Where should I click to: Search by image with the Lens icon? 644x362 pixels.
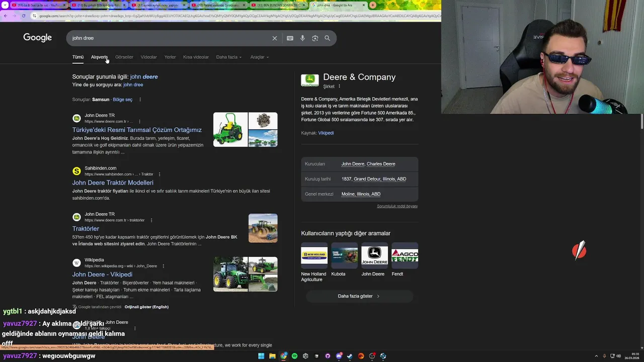click(x=315, y=38)
